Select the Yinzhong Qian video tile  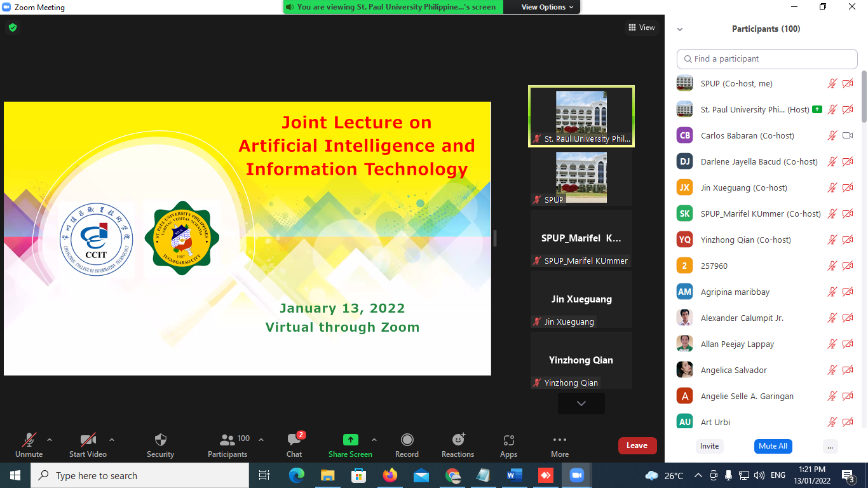(x=581, y=360)
